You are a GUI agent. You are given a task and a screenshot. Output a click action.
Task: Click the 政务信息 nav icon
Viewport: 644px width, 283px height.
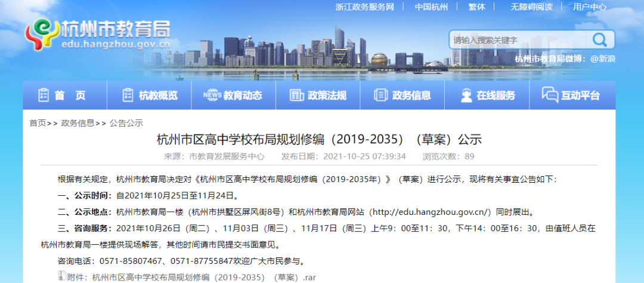(x=380, y=96)
